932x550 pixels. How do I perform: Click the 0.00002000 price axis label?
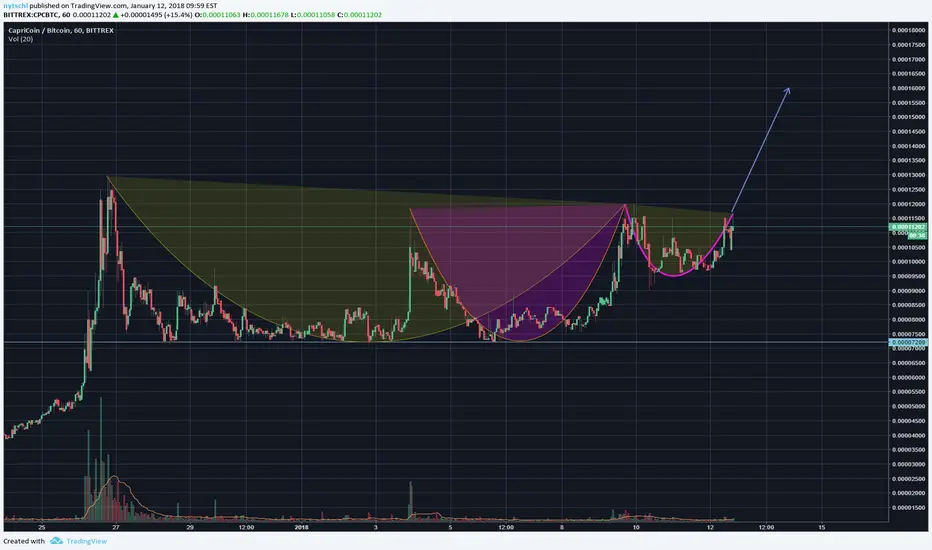(909, 493)
